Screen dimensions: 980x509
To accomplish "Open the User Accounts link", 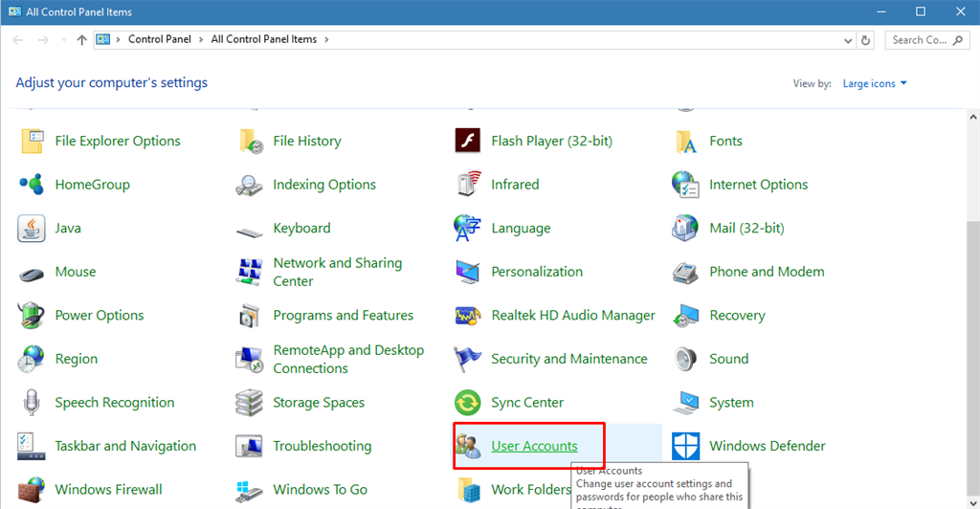I will click(x=534, y=446).
